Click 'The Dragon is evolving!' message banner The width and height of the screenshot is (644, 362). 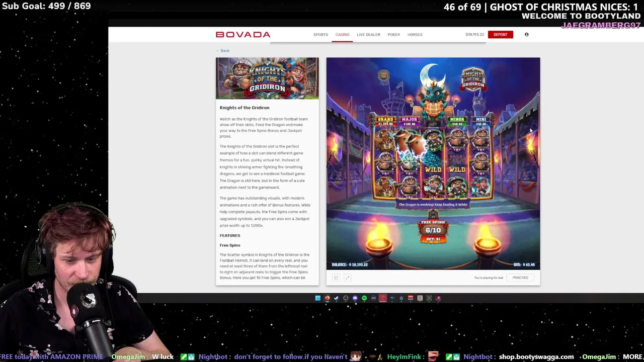[x=433, y=205]
